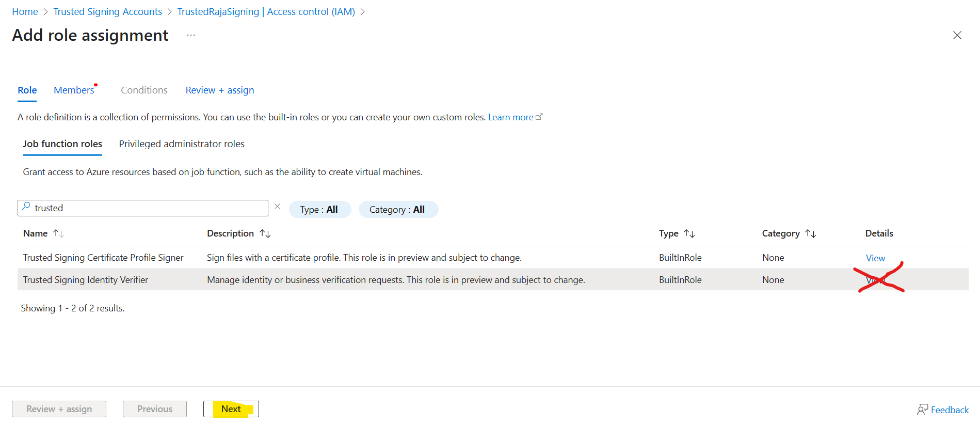The image size is (980, 425).
Task: Go to Home breadcrumb
Action: point(25,11)
